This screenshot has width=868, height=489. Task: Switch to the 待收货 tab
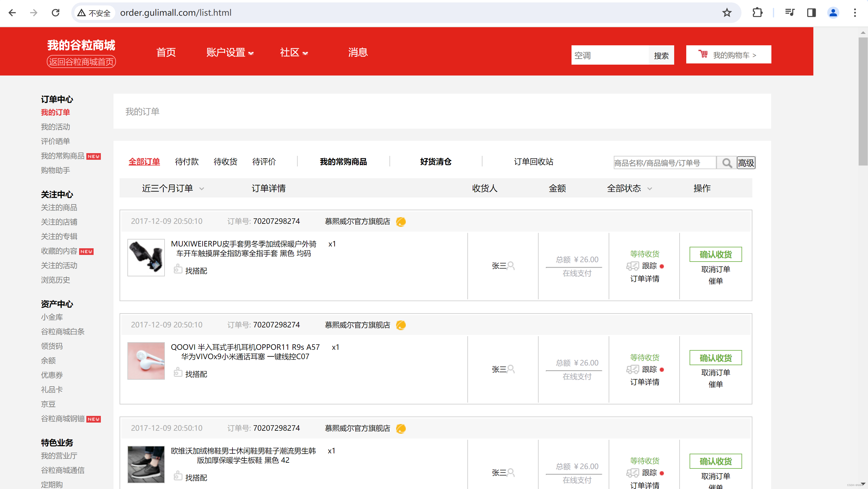(x=225, y=162)
